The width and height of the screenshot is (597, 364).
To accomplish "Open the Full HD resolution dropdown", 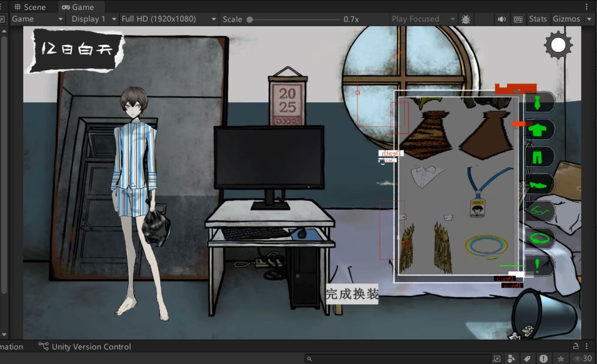I will pyautogui.click(x=168, y=19).
